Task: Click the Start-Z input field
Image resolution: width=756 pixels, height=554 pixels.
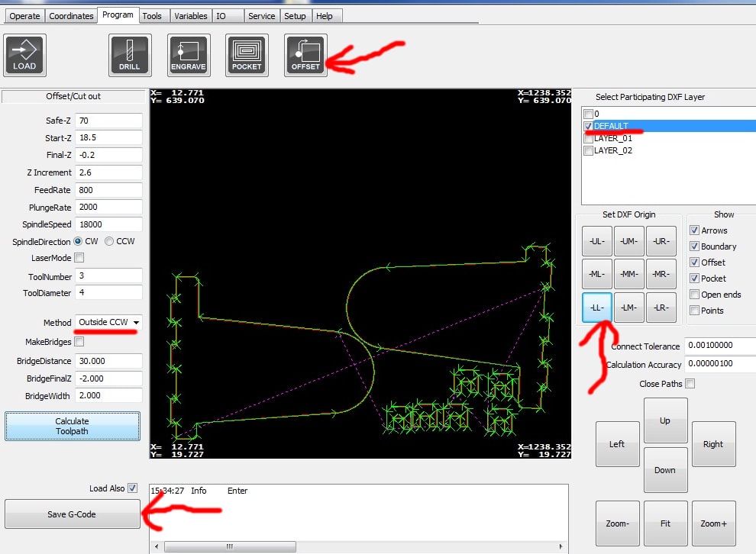Action: click(x=108, y=138)
